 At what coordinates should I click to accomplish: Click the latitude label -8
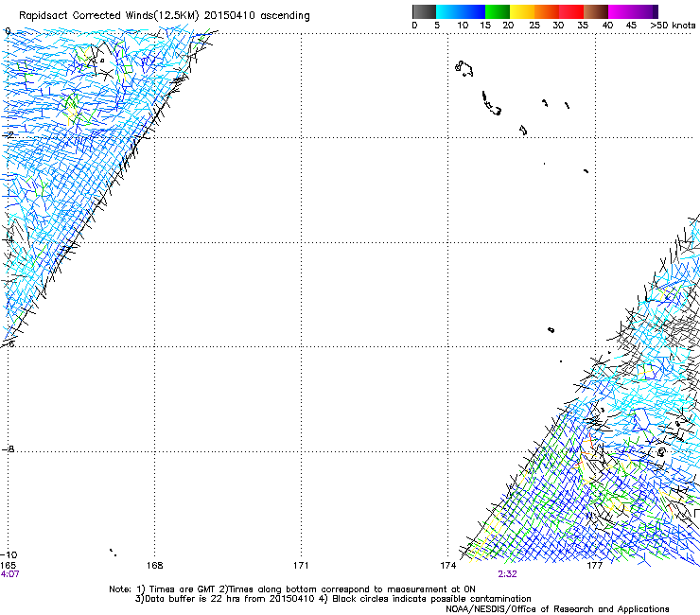click(x=8, y=448)
